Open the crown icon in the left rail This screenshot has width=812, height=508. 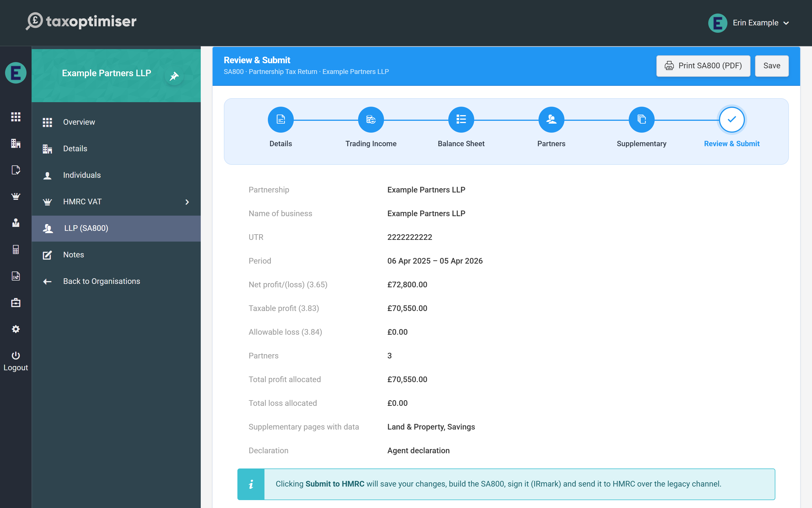(16, 196)
